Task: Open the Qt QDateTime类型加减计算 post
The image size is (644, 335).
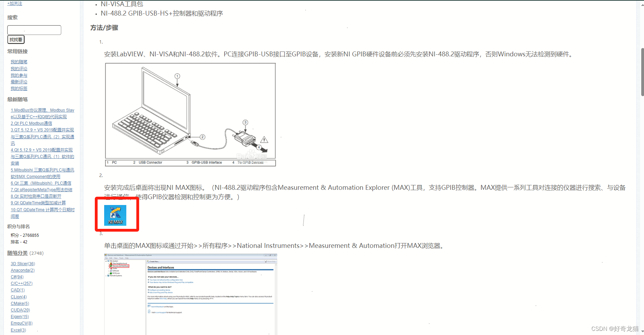Action: 38,203
